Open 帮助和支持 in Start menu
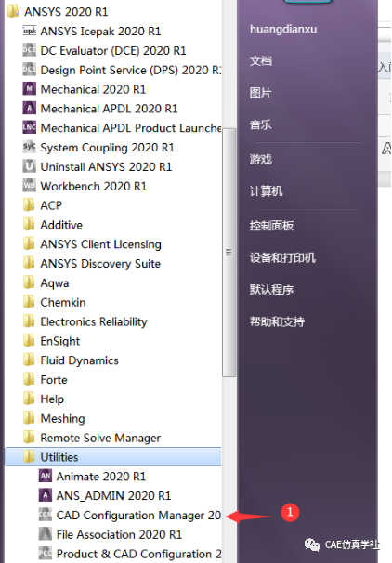Image resolution: width=392 pixels, height=563 pixels. tap(277, 321)
